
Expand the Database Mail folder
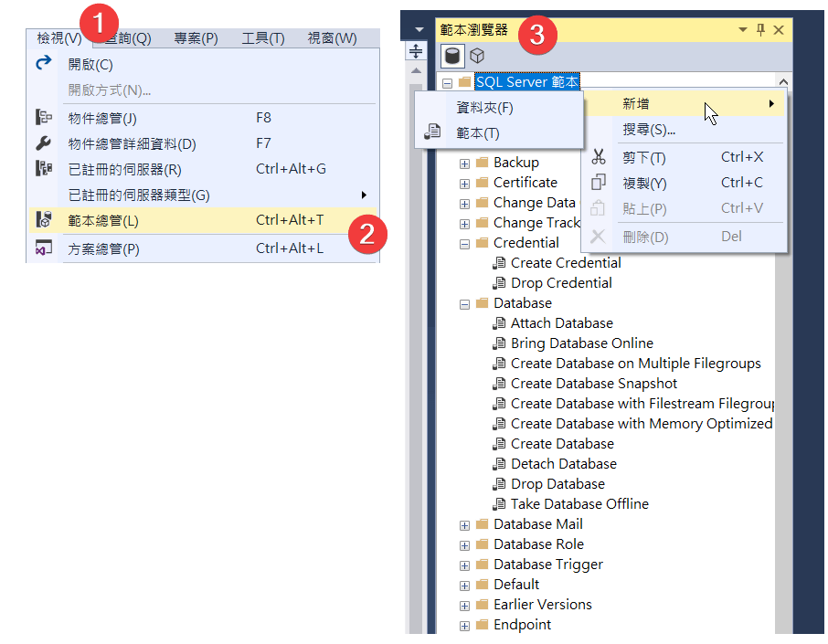pos(465,524)
